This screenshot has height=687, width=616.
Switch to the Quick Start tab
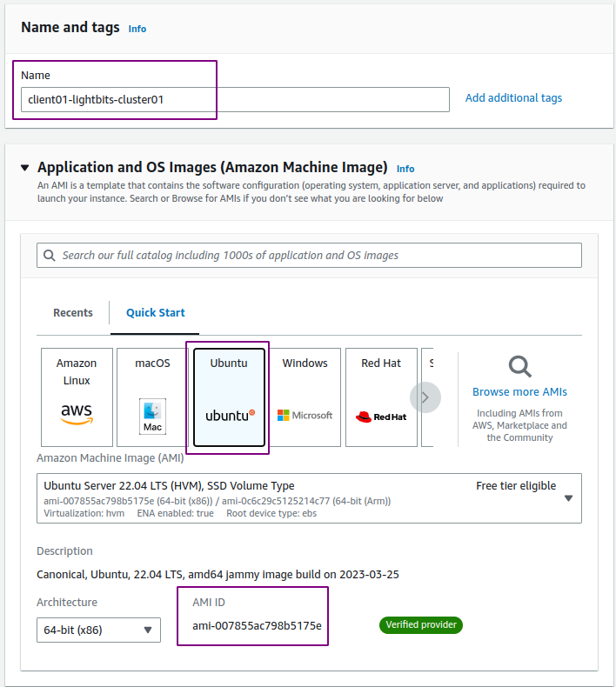[155, 313]
